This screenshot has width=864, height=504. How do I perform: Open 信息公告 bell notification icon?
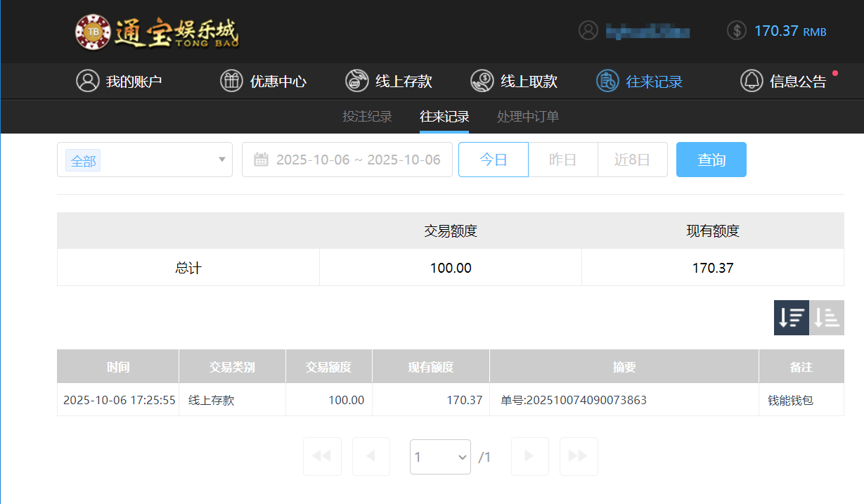point(750,81)
